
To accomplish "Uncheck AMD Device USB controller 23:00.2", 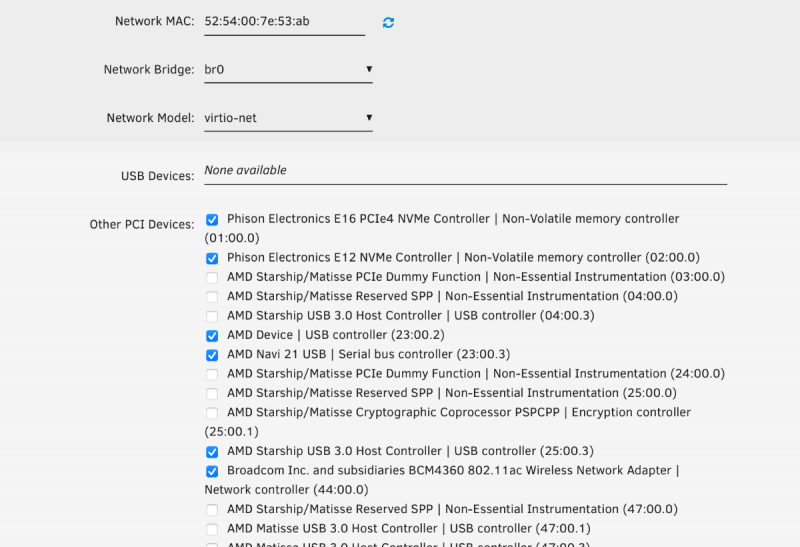I will coord(212,336).
